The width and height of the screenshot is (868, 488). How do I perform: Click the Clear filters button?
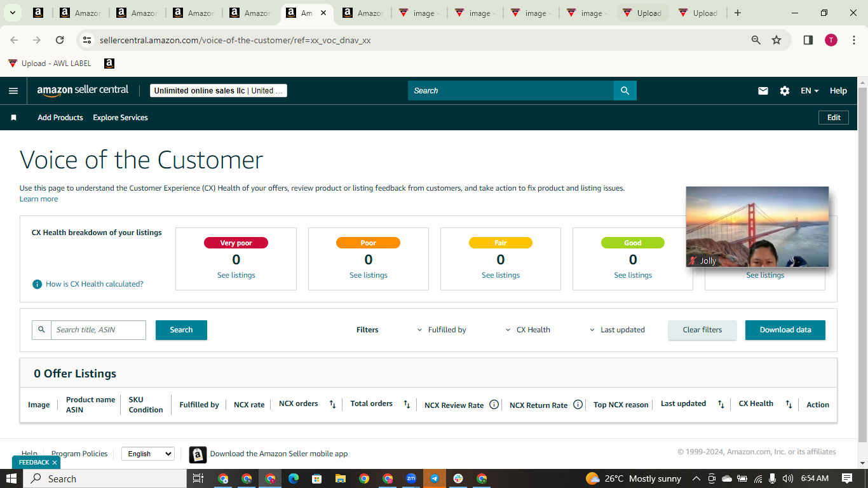[x=702, y=330]
